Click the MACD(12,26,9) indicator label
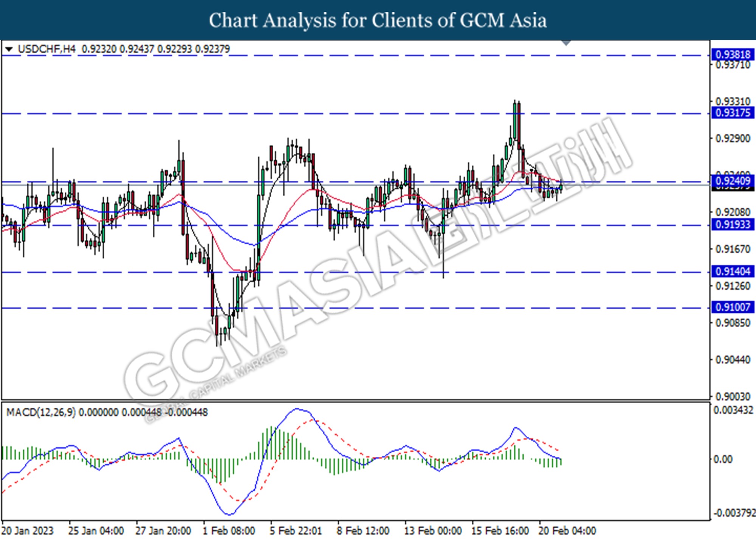This screenshot has width=756, height=540. pos(41,412)
